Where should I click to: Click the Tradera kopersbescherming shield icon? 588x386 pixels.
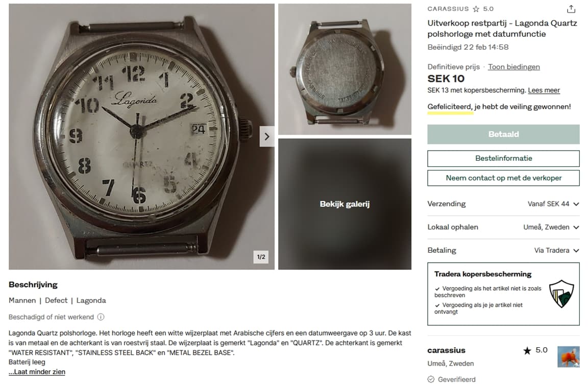click(x=561, y=294)
